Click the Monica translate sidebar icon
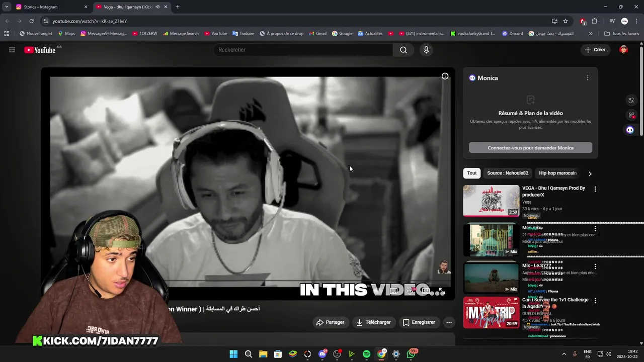 point(631,100)
